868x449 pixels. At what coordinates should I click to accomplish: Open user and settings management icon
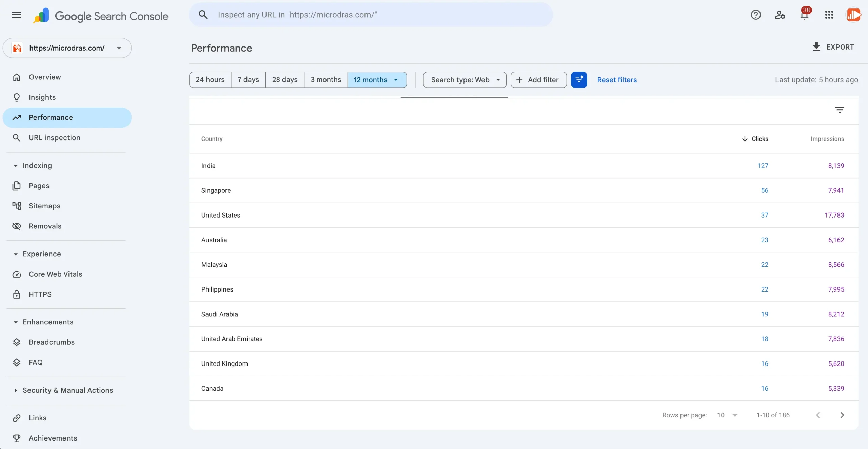pyautogui.click(x=780, y=15)
